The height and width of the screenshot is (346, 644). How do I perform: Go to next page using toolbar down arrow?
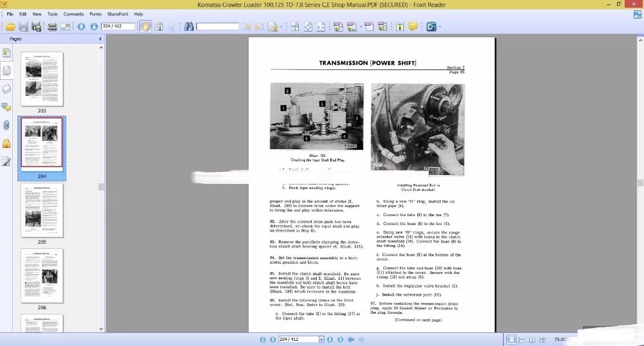pyautogui.click(x=94, y=26)
